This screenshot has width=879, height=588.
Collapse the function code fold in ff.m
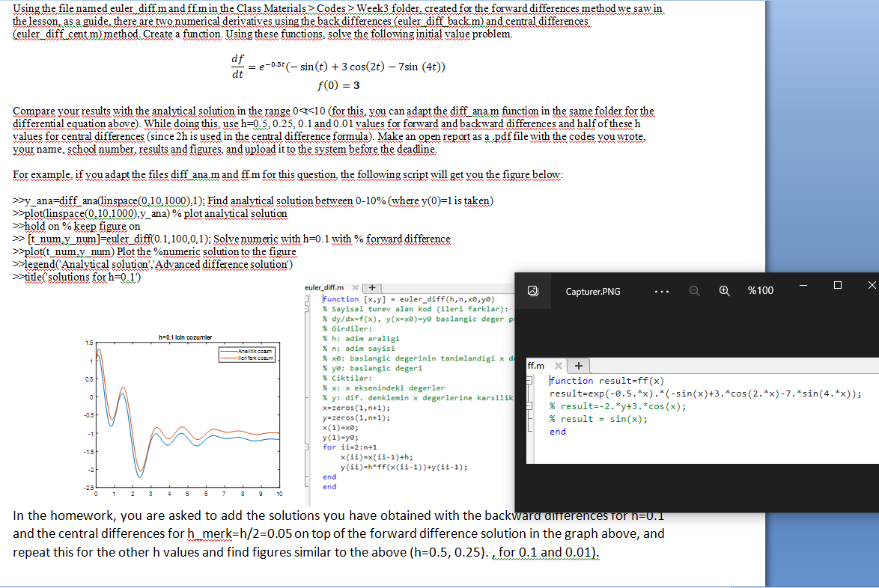(x=529, y=381)
